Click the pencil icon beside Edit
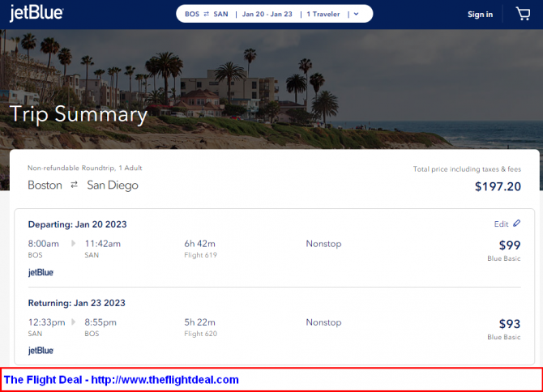The width and height of the screenshot is (543, 392). [x=517, y=224]
